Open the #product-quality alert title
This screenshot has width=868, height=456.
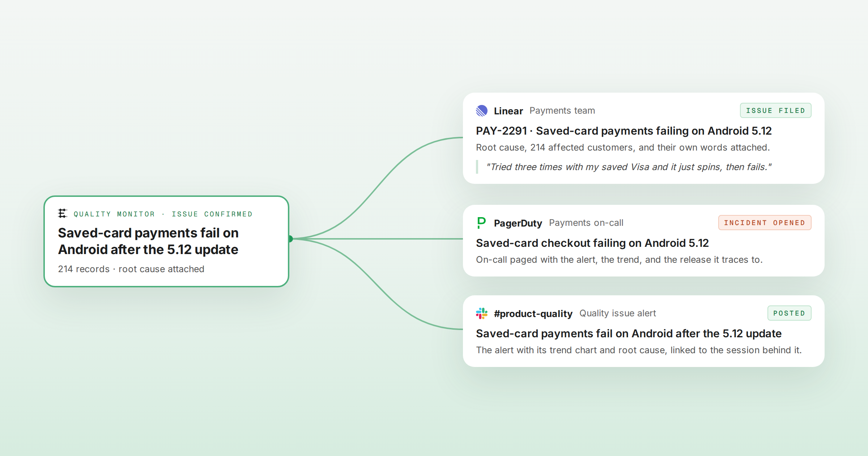point(629,333)
